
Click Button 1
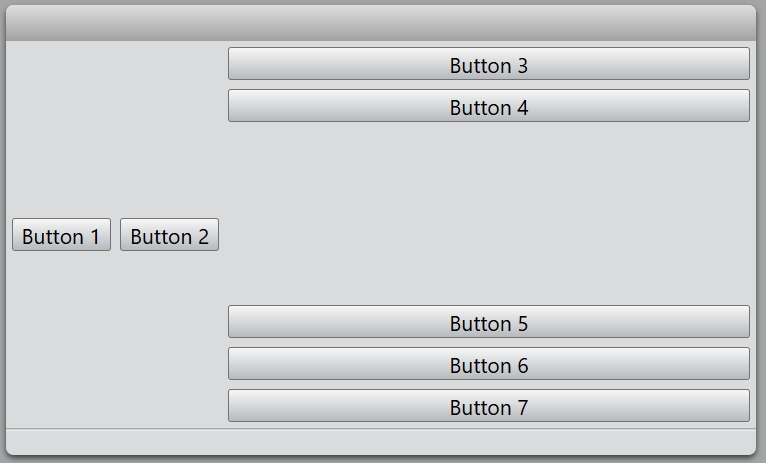pos(61,236)
